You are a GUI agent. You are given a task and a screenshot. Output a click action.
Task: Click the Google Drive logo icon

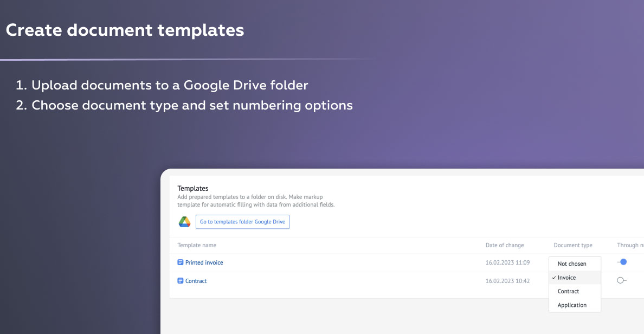[184, 222]
